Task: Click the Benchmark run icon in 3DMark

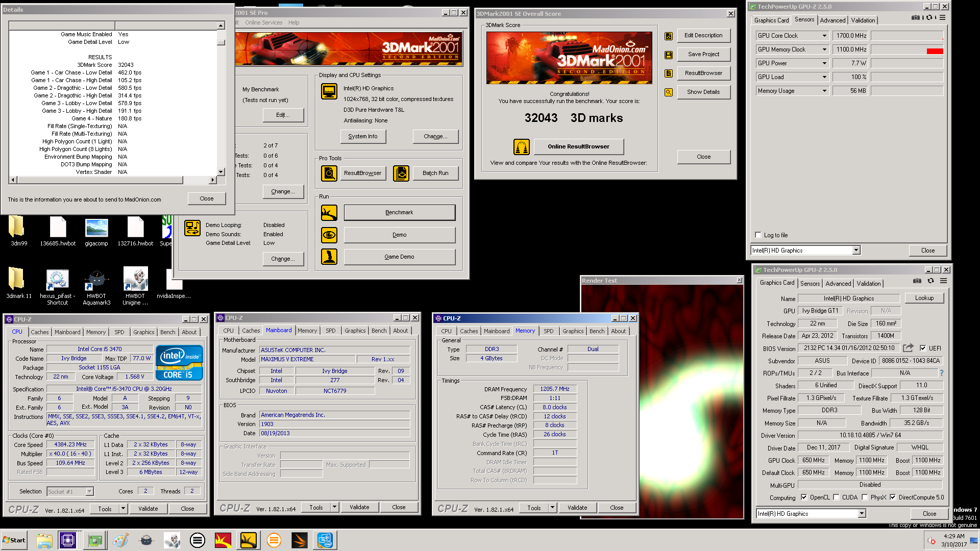Action: pos(329,213)
